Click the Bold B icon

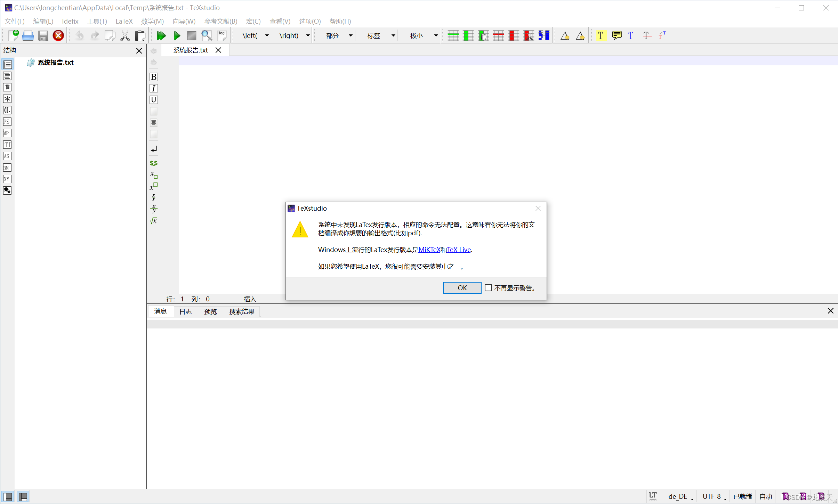tap(154, 77)
